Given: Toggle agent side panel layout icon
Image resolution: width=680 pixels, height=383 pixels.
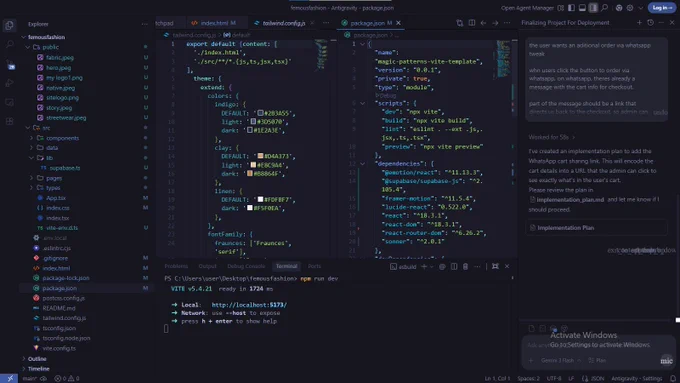Looking at the screenshot, I should [x=593, y=8].
